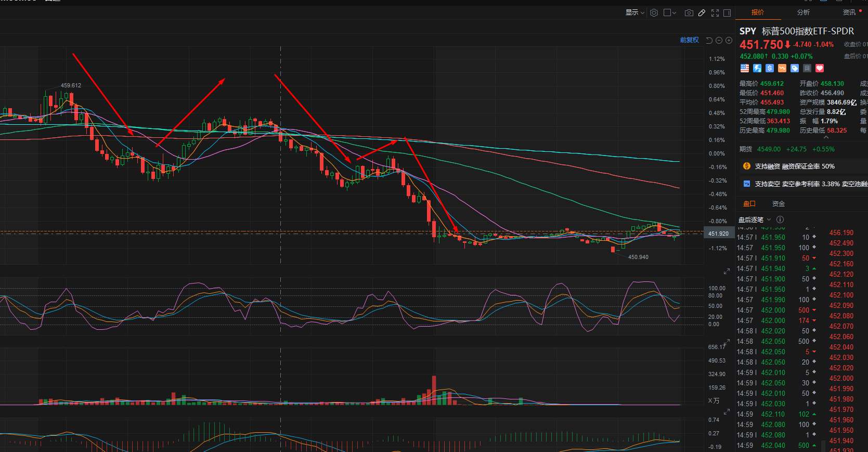
Task: Click the blue short-sell icon beside 支持卖空
Action: pyautogui.click(x=747, y=184)
